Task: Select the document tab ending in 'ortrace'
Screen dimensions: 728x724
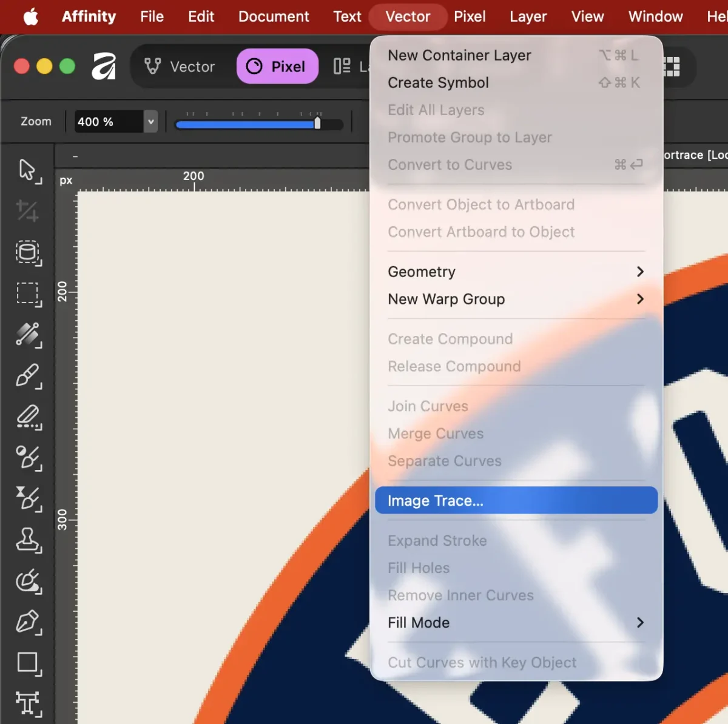Action: (x=695, y=155)
